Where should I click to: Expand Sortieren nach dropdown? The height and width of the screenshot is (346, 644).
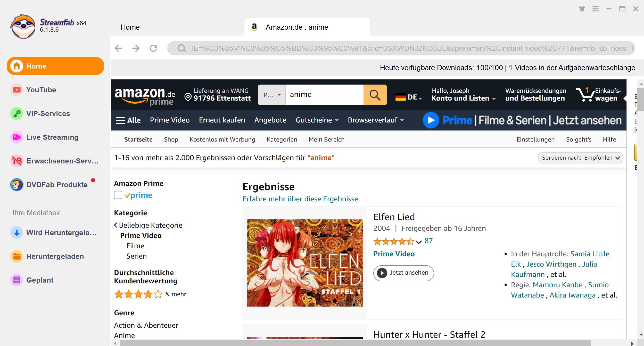[580, 158]
